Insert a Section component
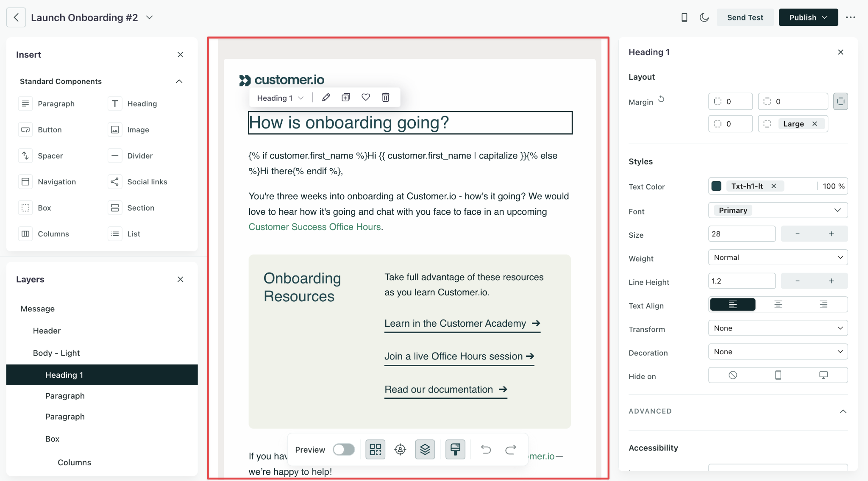The image size is (868, 481). [131, 208]
